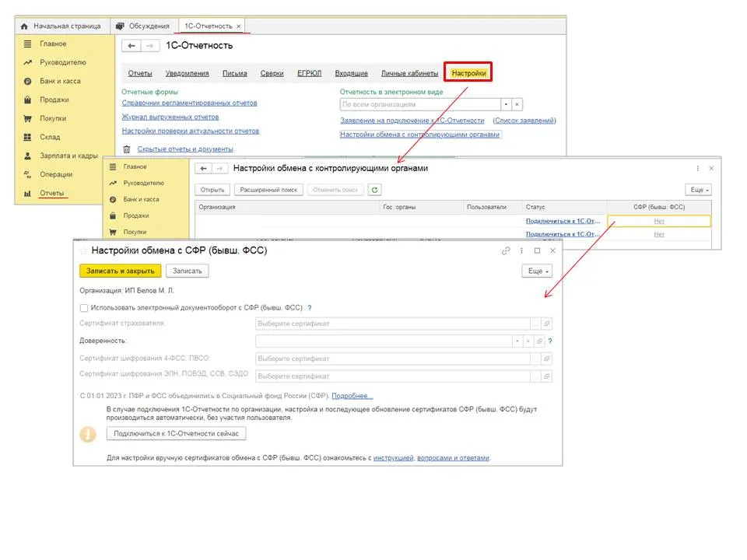The width and height of the screenshot is (747, 560).
Task: Click the Подробнее... link
Action: pos(352,396)
